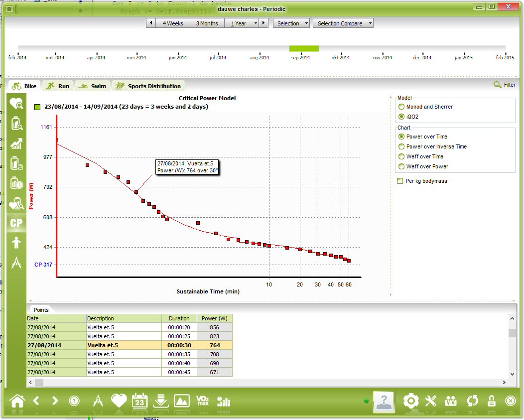Screen dimensions: 524x420
Task: Open the unknown user profile icon
Action: point(384,402)
